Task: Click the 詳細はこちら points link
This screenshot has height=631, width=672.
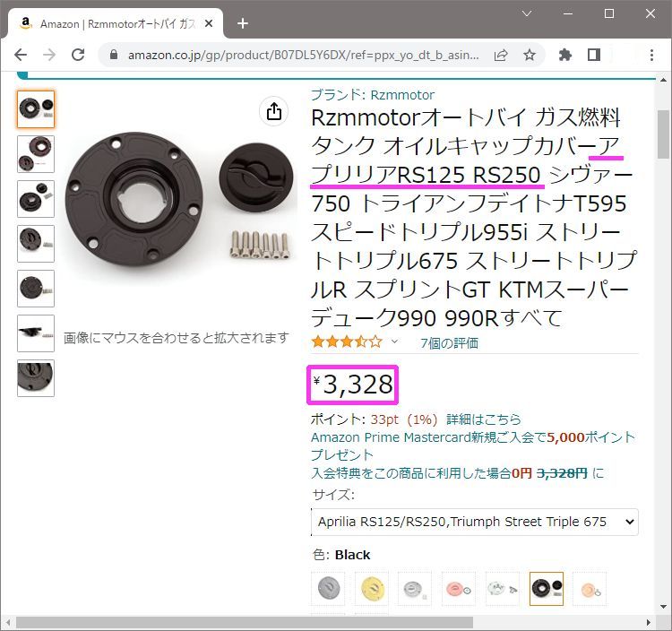Action: coord(484,419)
